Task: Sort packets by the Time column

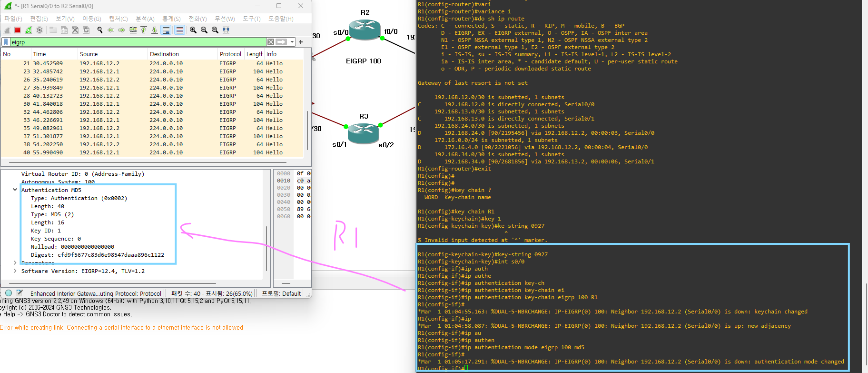Action: 54,54
